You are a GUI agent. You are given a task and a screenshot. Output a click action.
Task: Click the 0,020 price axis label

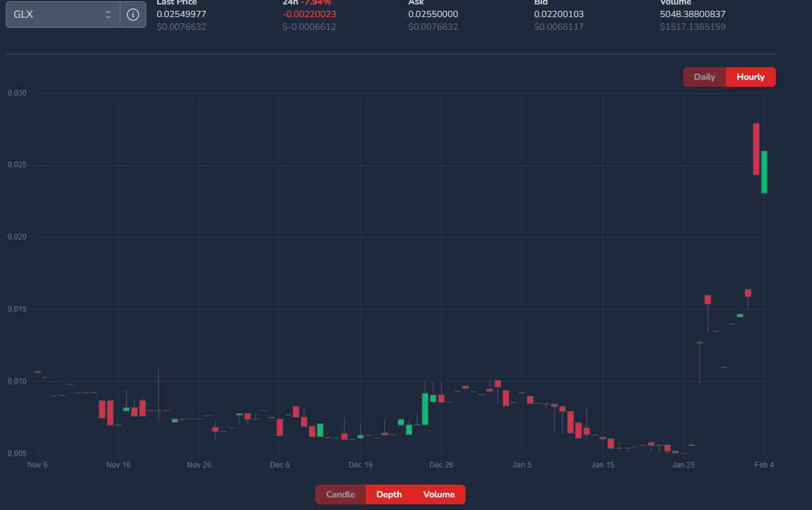(x=17, y=238)
